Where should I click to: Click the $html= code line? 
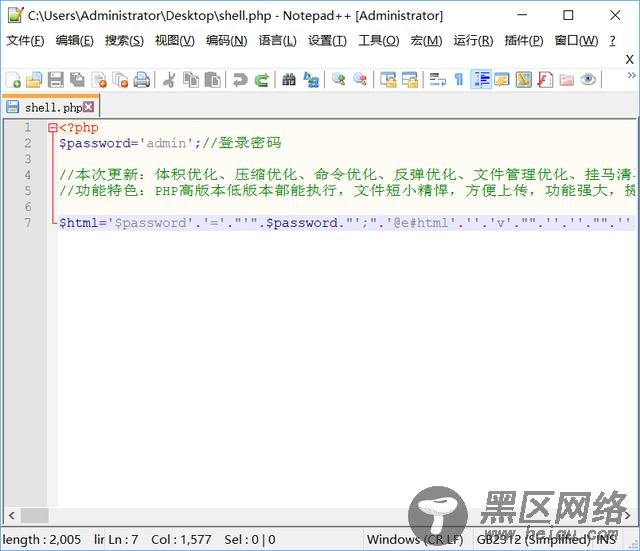point(347,223)
